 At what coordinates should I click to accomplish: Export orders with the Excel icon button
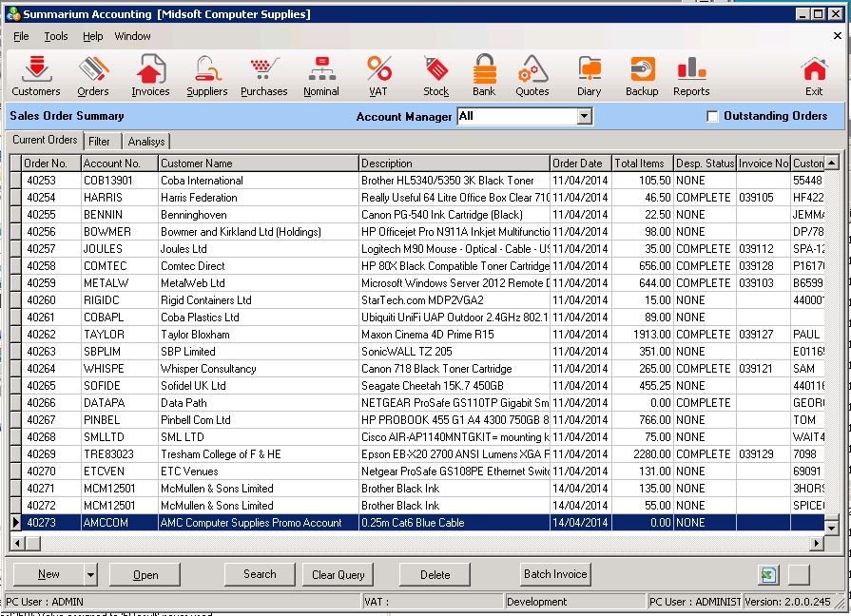coord(768,575)
